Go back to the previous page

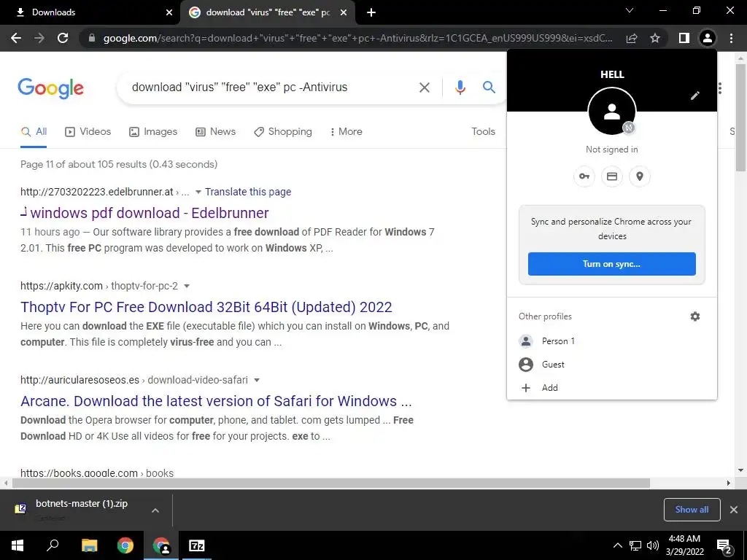coord(16,38)
